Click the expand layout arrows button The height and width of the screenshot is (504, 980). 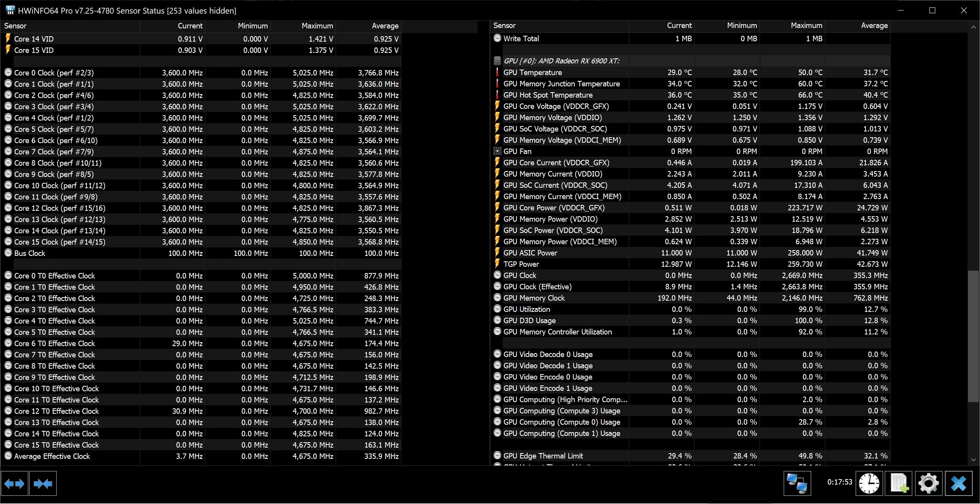[14, 483]
